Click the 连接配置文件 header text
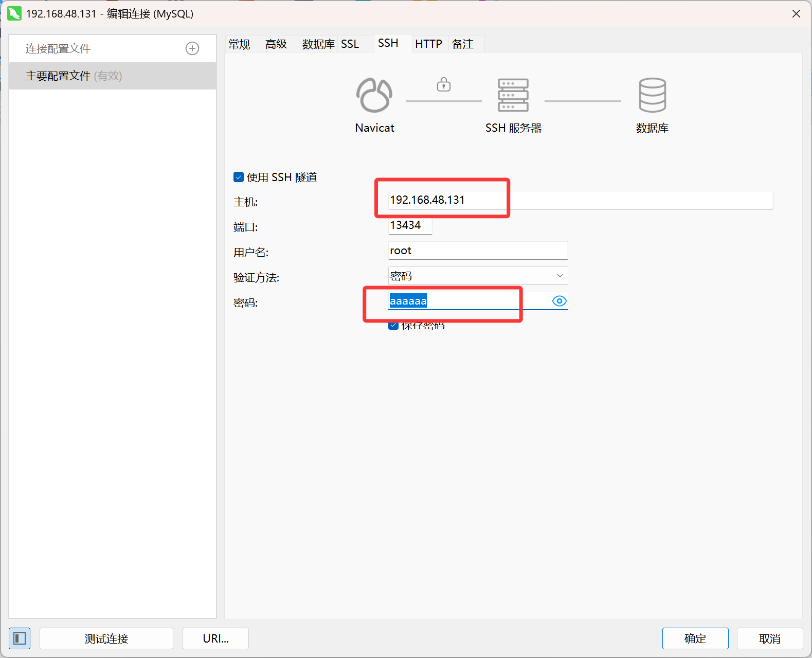The width and height of the screenshot is (812, 658). [x=58, y=48]
